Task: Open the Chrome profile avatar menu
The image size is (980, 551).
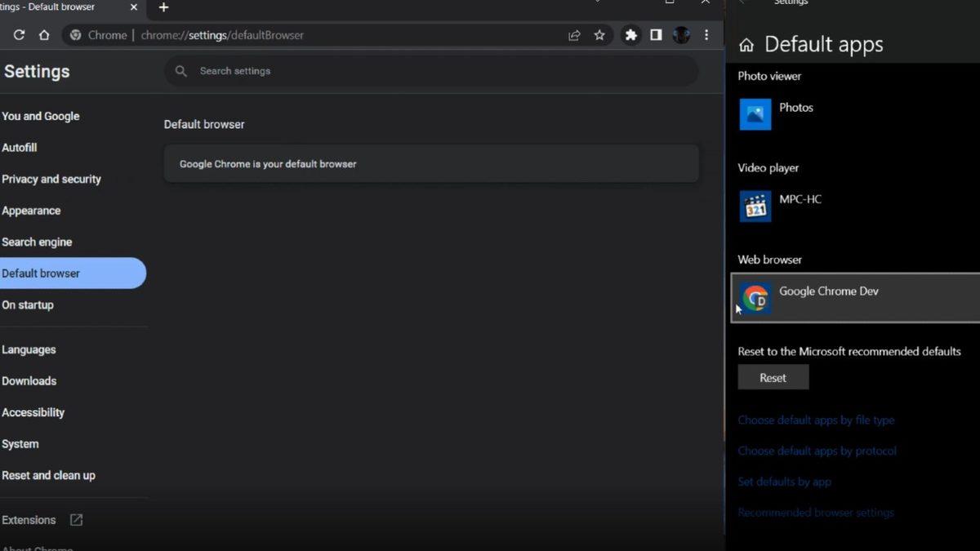Action: (x=681, y=35)
